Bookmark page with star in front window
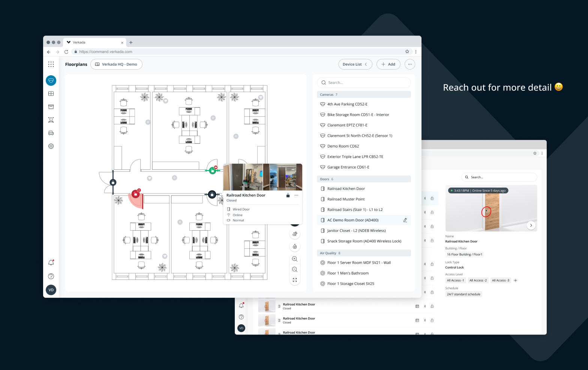The image size is (588, 370). pyautogui.click(x=407, y=52)
